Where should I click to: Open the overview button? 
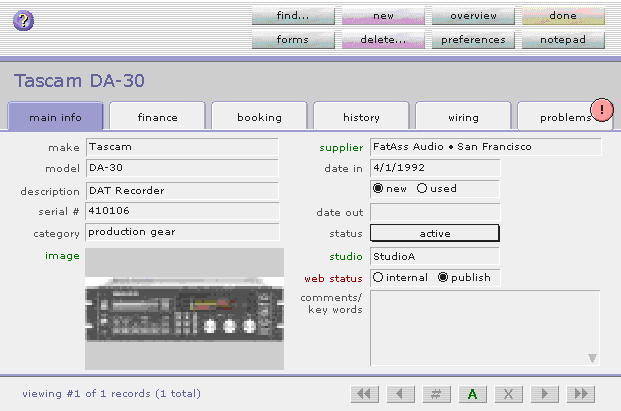point(473,16)
